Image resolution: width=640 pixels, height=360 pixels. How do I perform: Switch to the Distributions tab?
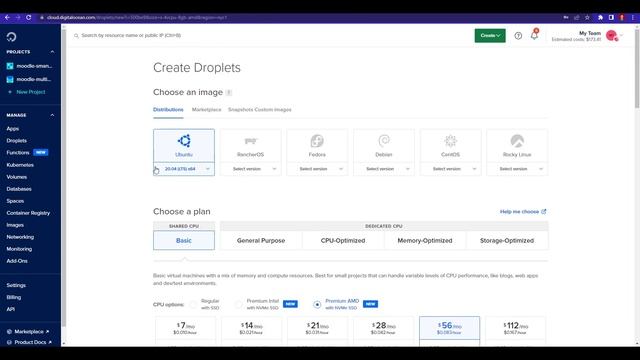pos(168,110)
